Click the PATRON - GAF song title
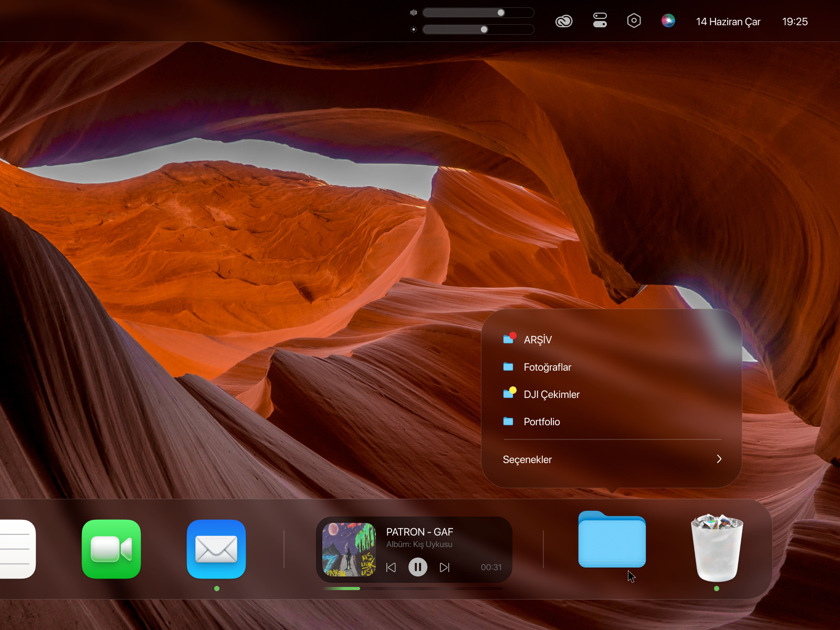The height and width of the screenshot is (630, 840). pos(419,532)
